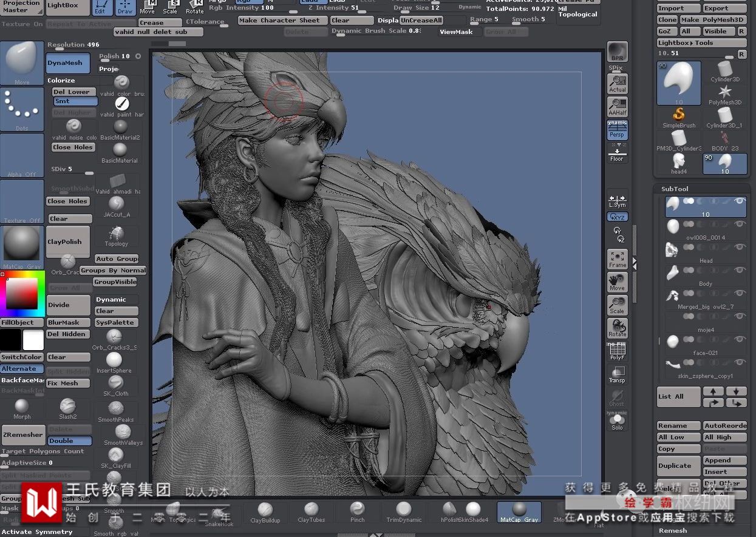Click the AAHalf zoom icon
The width and height of the screenshot is (756, 537).
click(x=618, y=106)
